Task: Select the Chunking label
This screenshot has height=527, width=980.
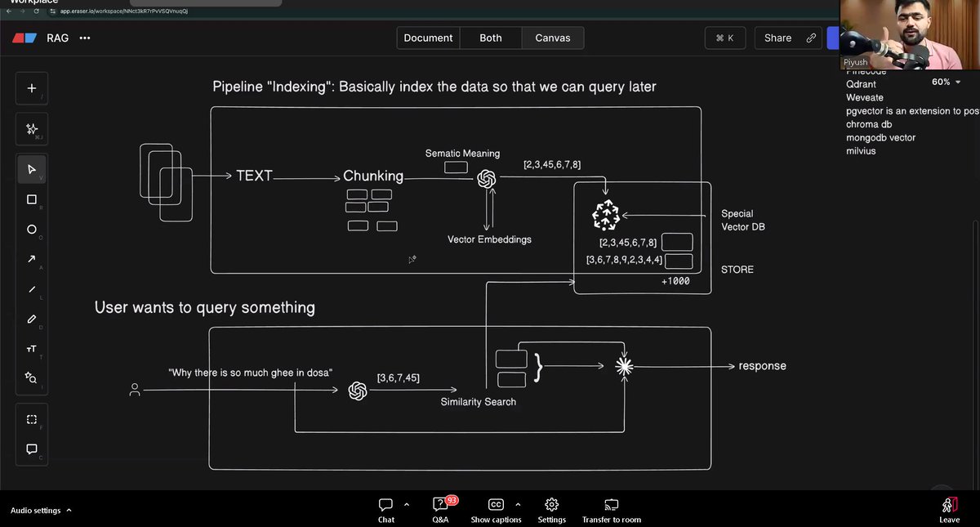Action: [373, 176]
